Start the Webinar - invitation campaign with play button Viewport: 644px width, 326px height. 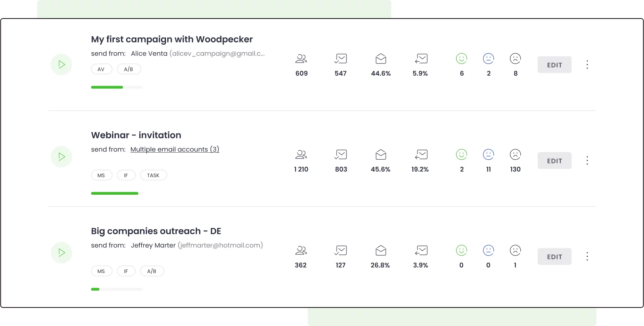click(61, 156)
